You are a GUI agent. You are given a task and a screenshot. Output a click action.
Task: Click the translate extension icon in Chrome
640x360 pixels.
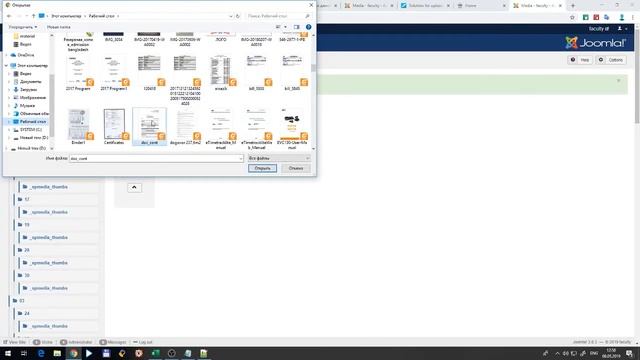607,18
